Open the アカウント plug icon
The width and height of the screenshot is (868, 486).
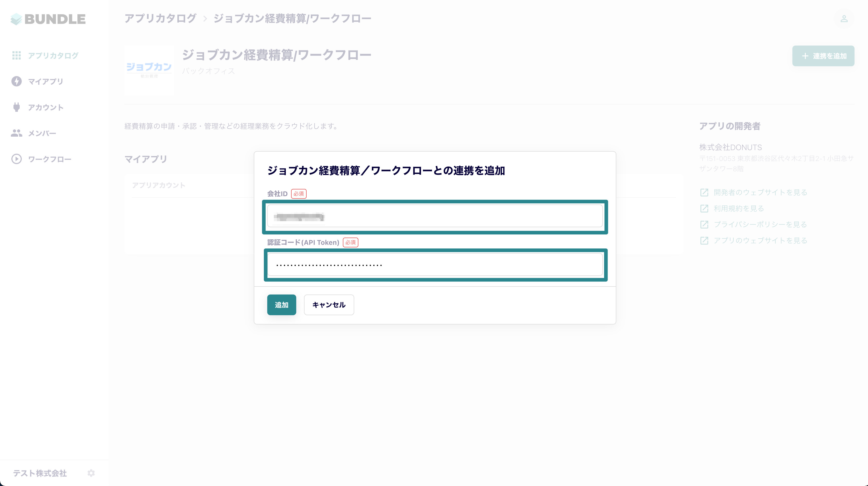pos(17,107)
